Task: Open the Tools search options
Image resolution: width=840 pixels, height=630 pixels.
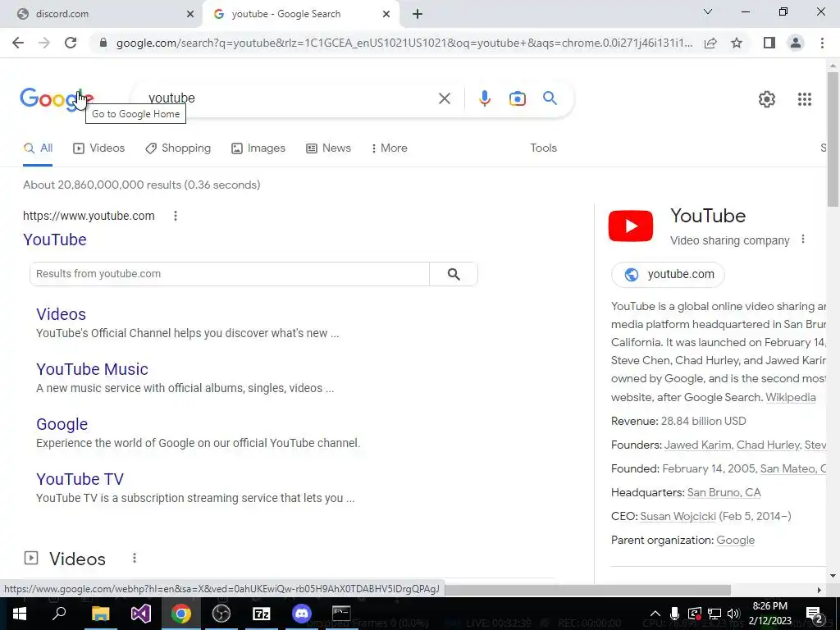Action: pyautogui.click(x=543, y=148)
